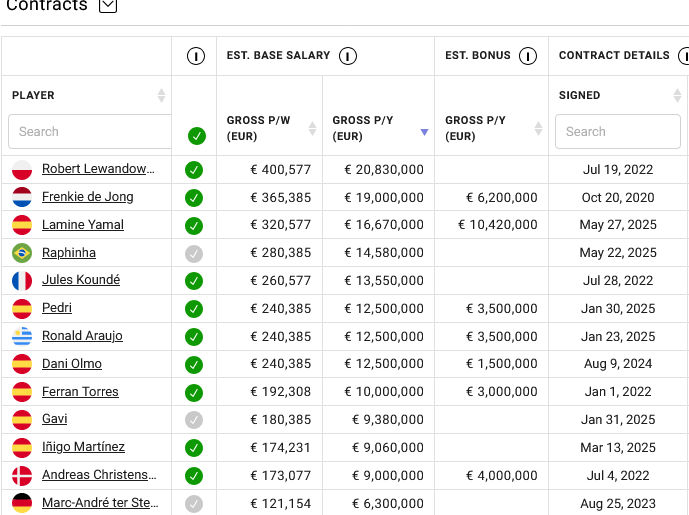Select weekly salary € 280,385
This screenshot has height=515, width=689.
coord(280,253)
